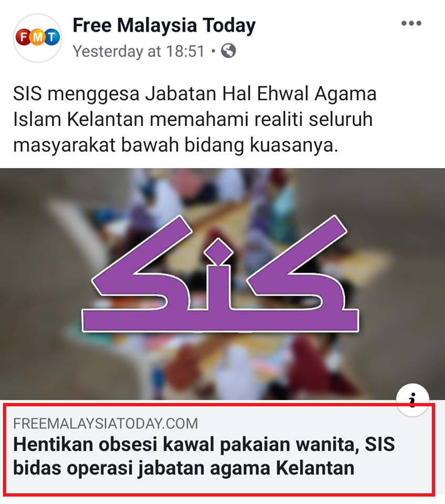The height and width of the screenshot is (504, 445).
Task: Click the 'Yesterday at 18:51' timestamp
Action: click(139, 51)
